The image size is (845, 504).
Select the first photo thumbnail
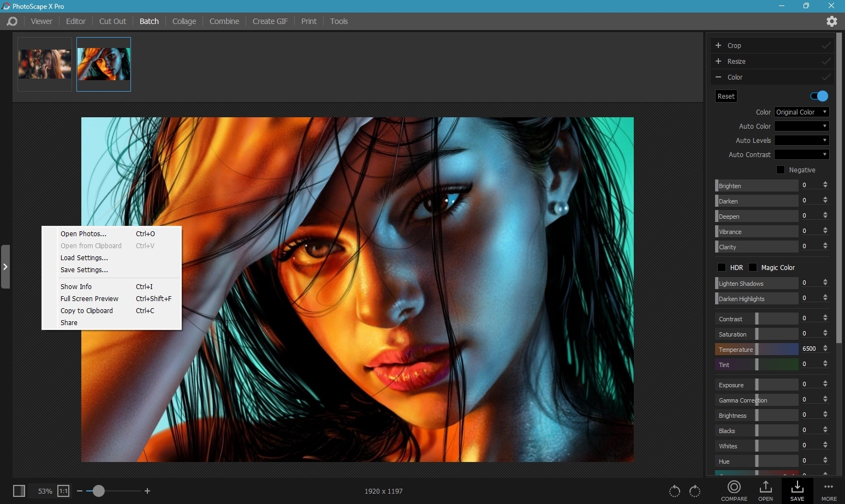tap(45, 64)
